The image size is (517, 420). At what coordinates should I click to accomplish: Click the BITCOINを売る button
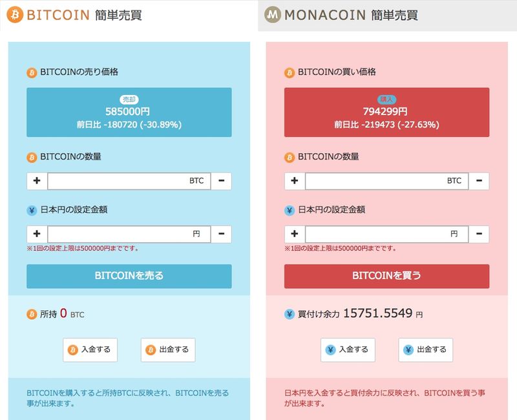[129, 276]
